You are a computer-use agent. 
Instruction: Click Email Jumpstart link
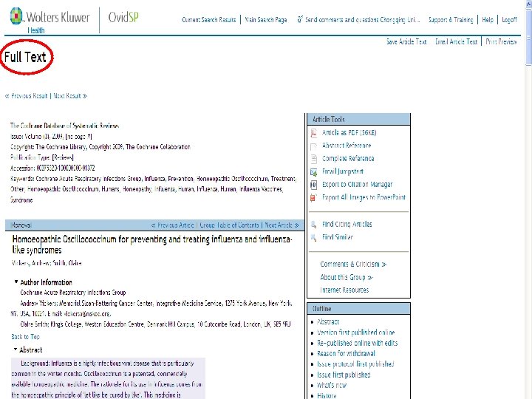point(343,171)
